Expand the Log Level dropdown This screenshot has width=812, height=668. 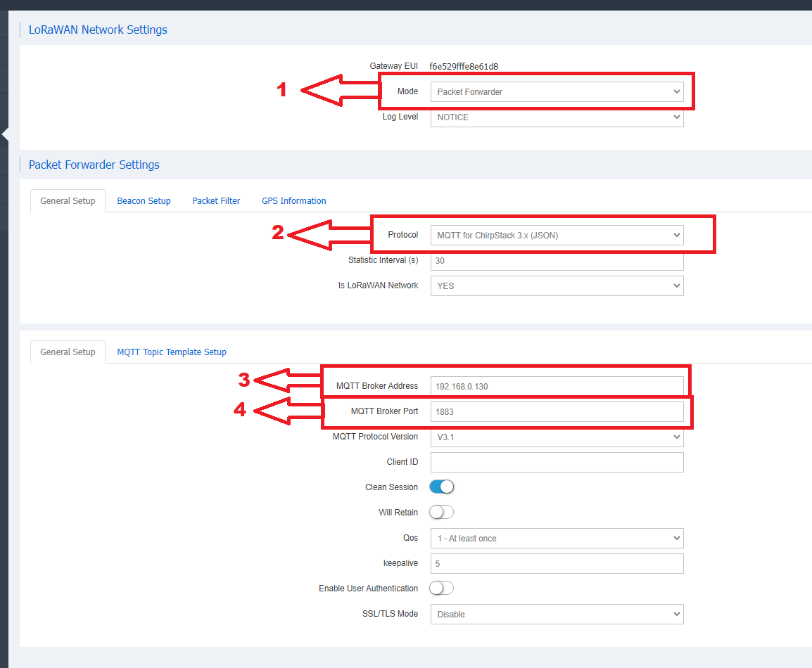pos(557,117)
